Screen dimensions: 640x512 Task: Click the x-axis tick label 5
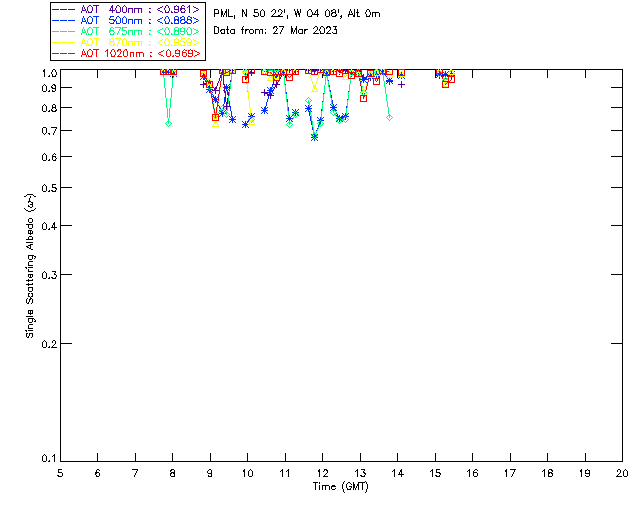[x=60, y=473]
